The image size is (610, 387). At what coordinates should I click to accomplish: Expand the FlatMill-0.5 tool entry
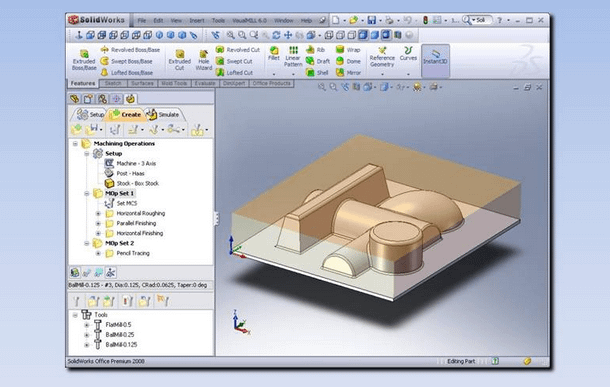coord(87,325)
